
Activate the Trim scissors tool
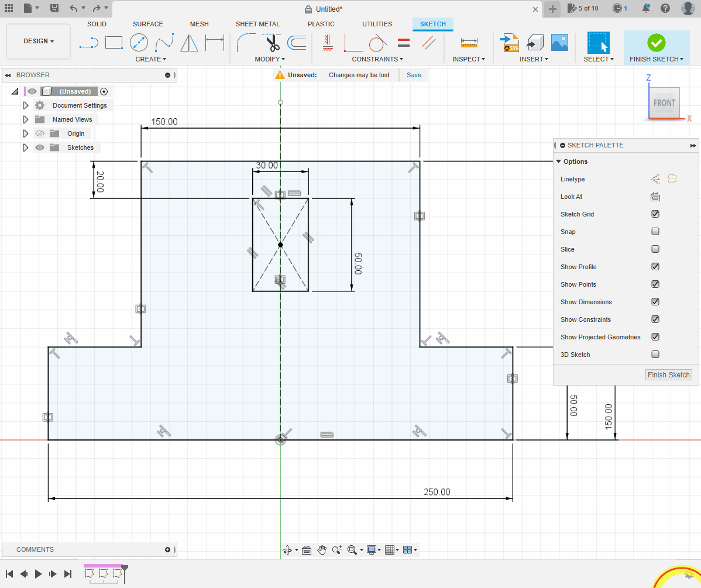tap(272, 43)
